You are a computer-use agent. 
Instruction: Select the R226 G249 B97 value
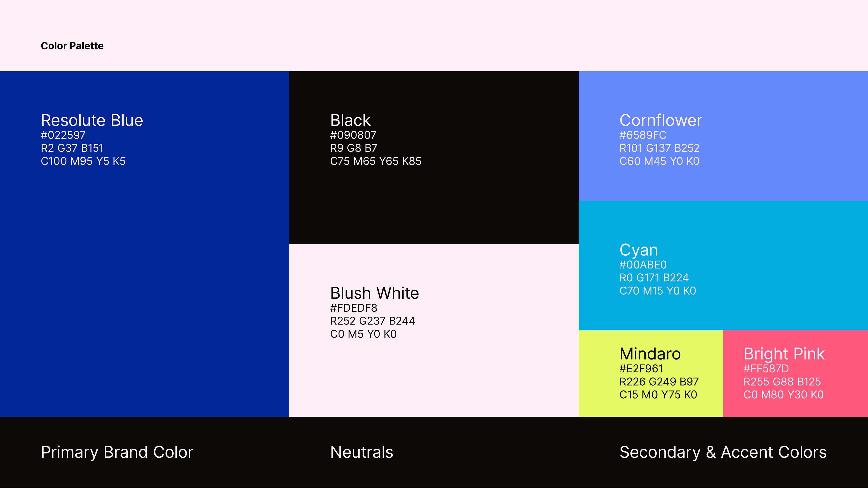659,382
